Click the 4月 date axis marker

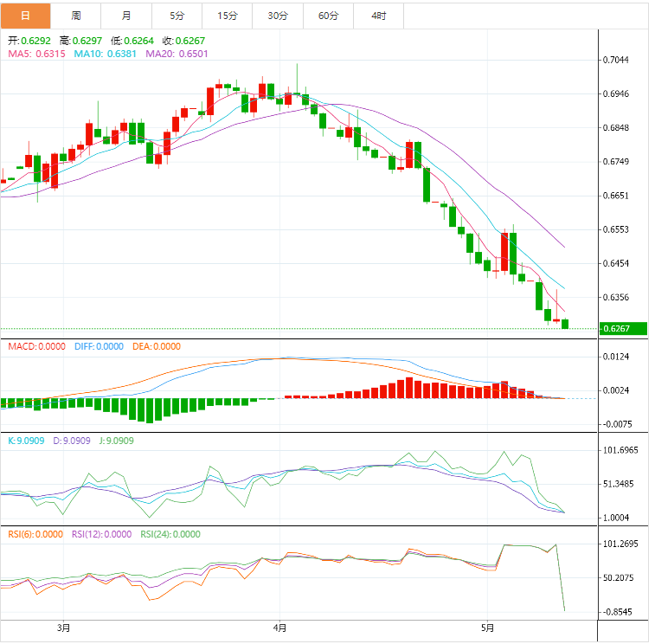(x=279, y=628)
